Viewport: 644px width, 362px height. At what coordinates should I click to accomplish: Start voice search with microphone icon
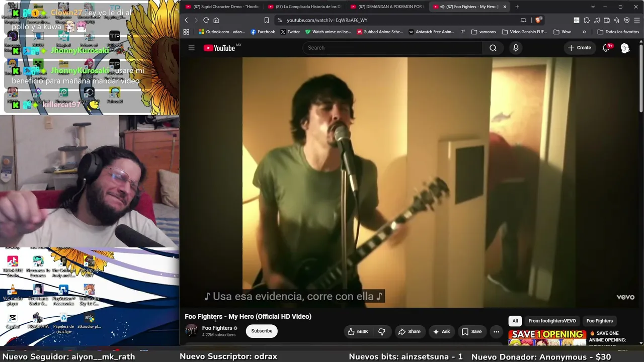point(516,48)
